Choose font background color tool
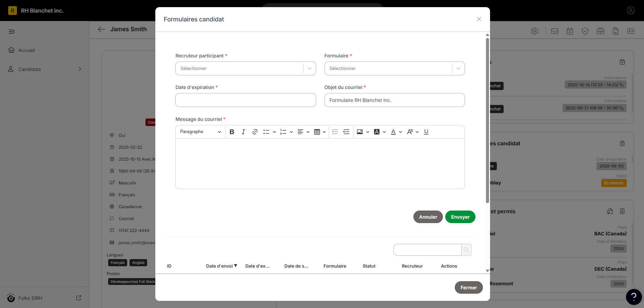Screen dimensions: 644x308 pos(377,132)
